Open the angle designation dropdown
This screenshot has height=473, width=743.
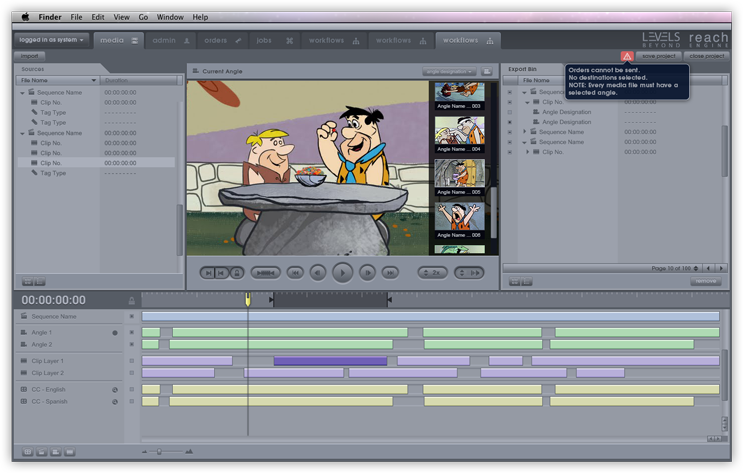[x=449, y=72]
